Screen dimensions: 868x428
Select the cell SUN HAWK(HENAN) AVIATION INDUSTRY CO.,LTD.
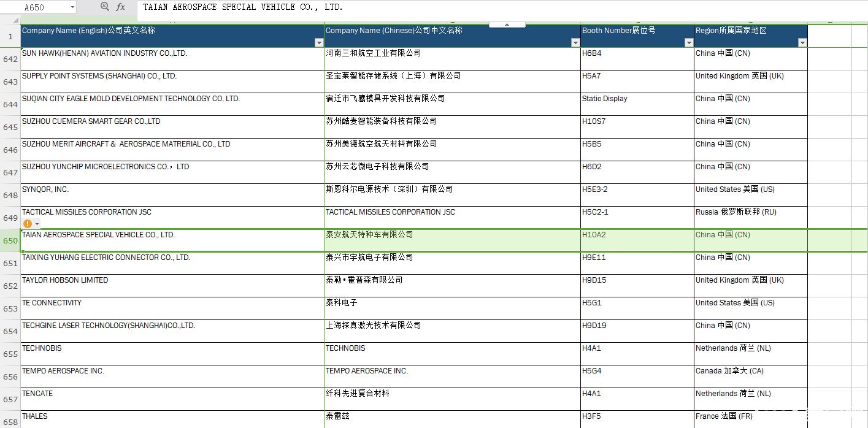click(172, 59)
